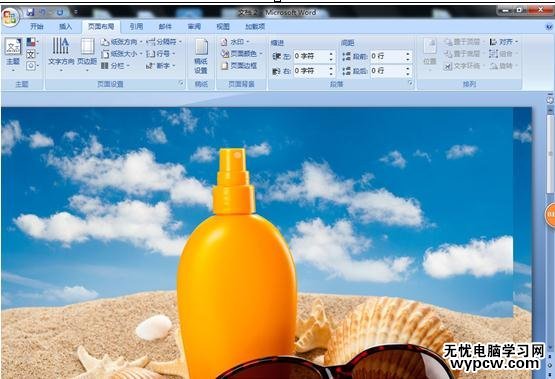
Task: Increase left indent with up arrow
Action: tap(331, 54)
